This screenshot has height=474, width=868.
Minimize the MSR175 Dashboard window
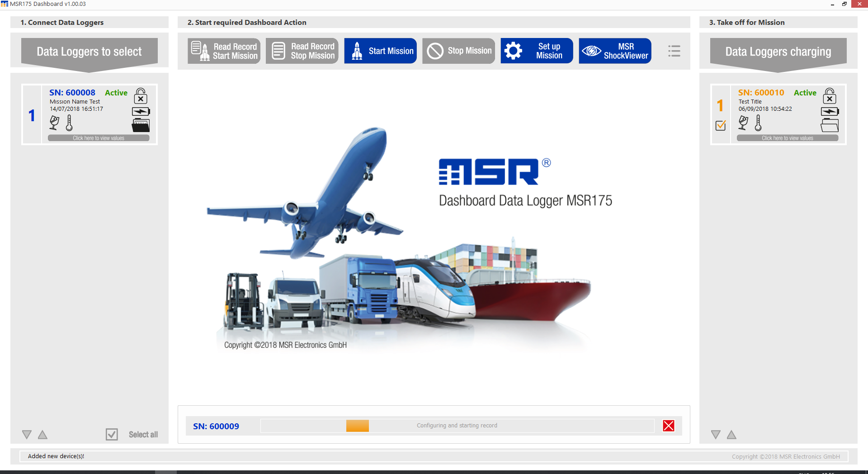tap(832, 4)
